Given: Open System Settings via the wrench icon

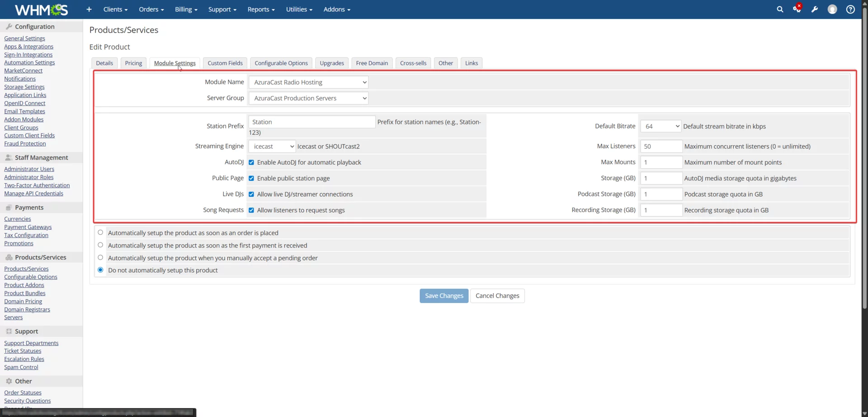Looking at the screenshot, I should 815,9.
